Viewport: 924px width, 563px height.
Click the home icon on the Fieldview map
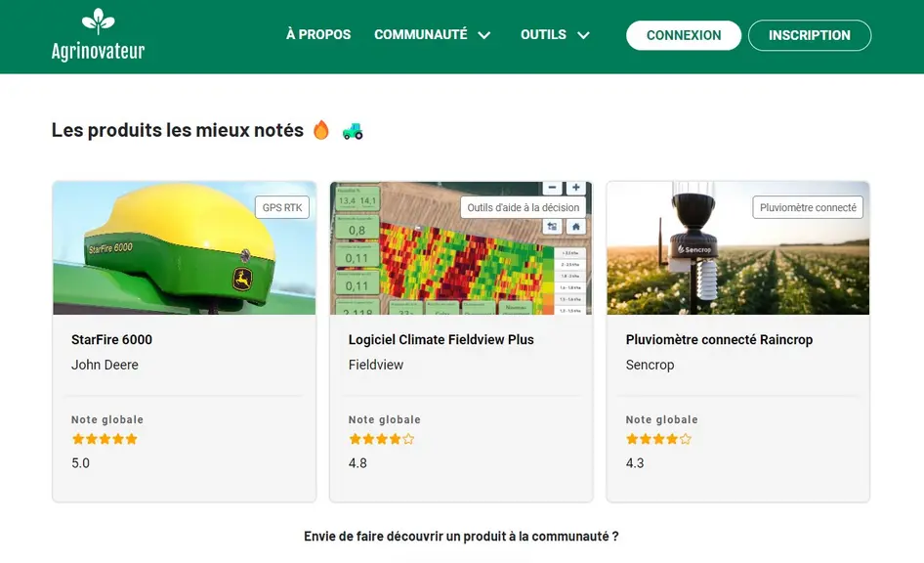(x=575, y=227)
